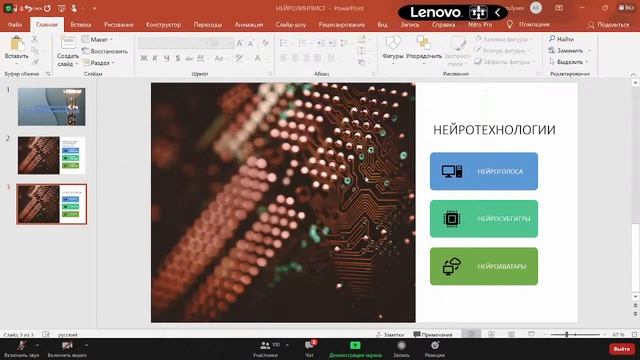
Task: Toggle strikethrough abc formatting
Action: click(x=189, y=59)
